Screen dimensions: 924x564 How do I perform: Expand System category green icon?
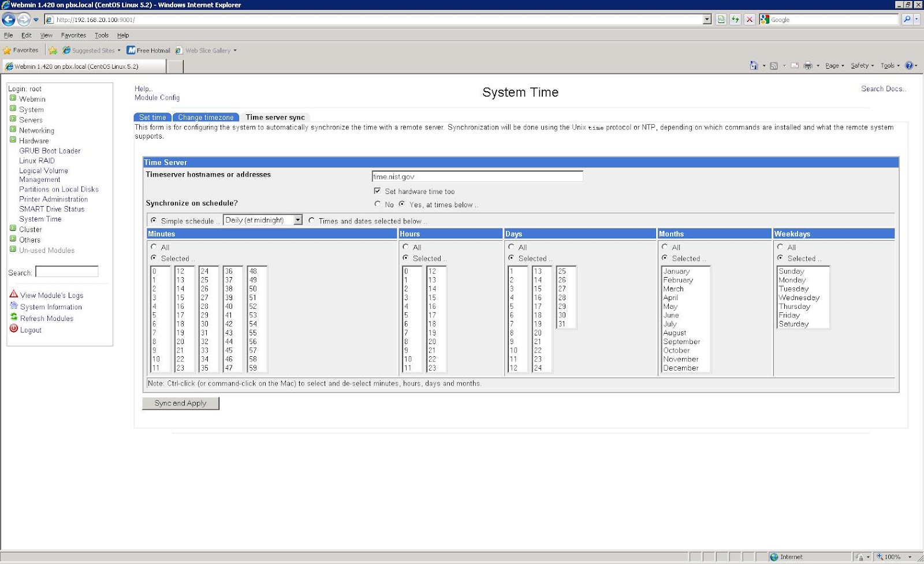click(x=13, y=109)
